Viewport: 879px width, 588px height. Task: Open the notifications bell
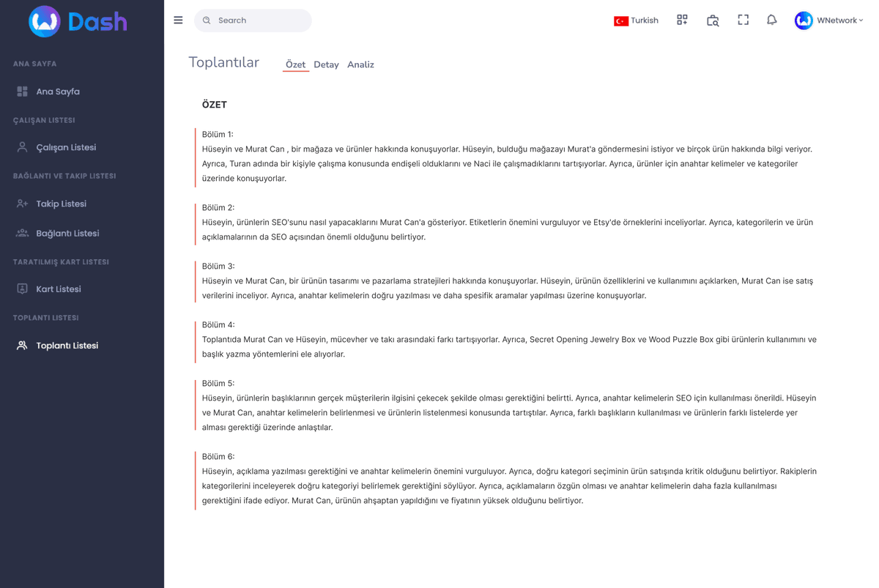coord(771,21)
